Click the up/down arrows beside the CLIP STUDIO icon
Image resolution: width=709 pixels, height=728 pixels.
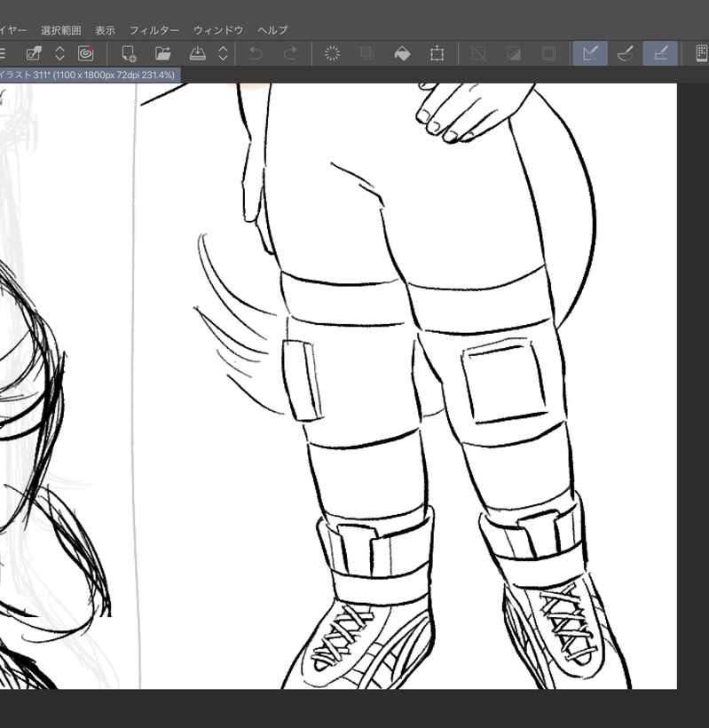pos(59,53)
